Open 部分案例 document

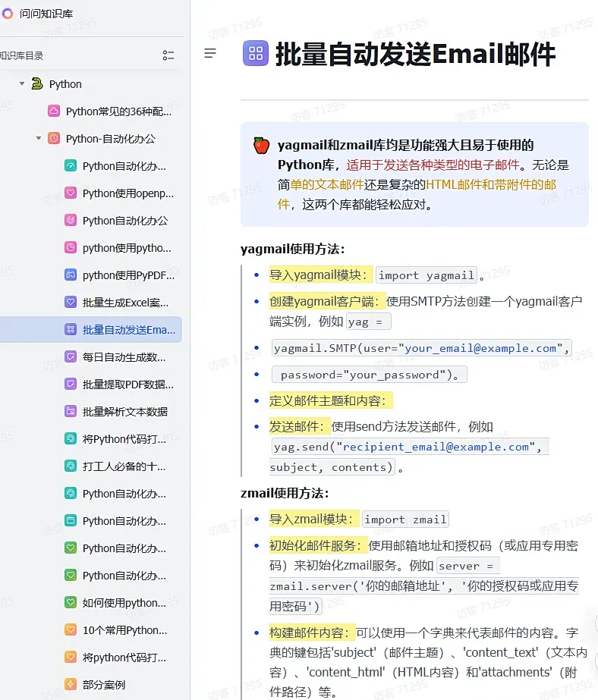click(104, 685)
